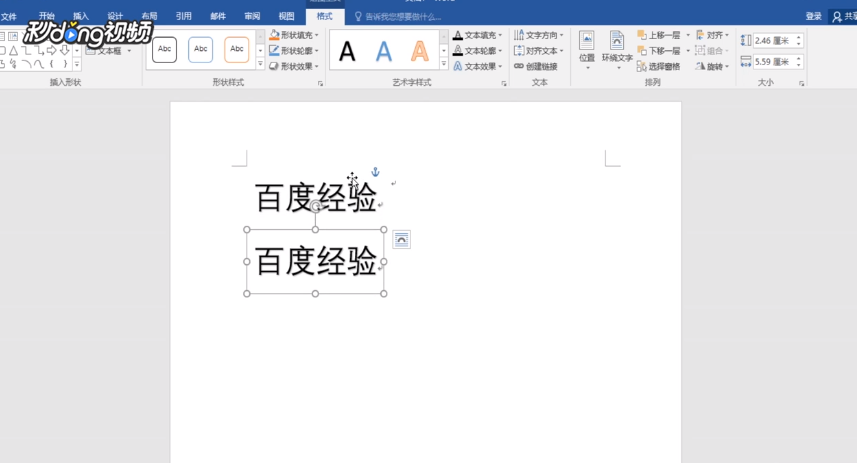Click the top-left corner handle of the text box
Screen dimensions: 857x463
click(x=246, y=230)
